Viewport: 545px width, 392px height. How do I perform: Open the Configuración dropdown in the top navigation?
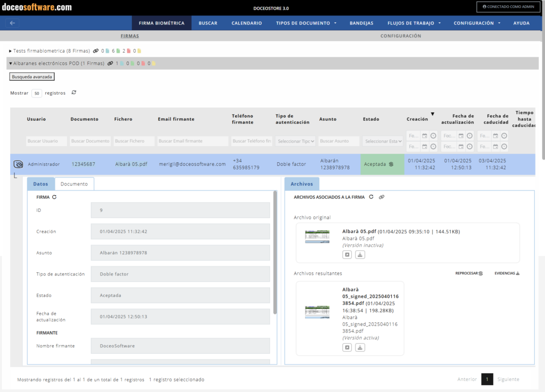click(x=477, y=23)
